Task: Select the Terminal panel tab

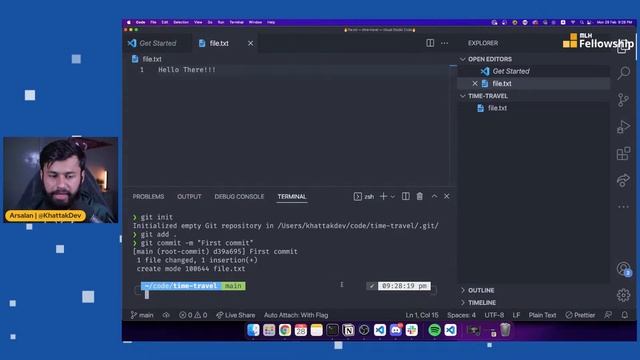Action: (x=292, y=196)
